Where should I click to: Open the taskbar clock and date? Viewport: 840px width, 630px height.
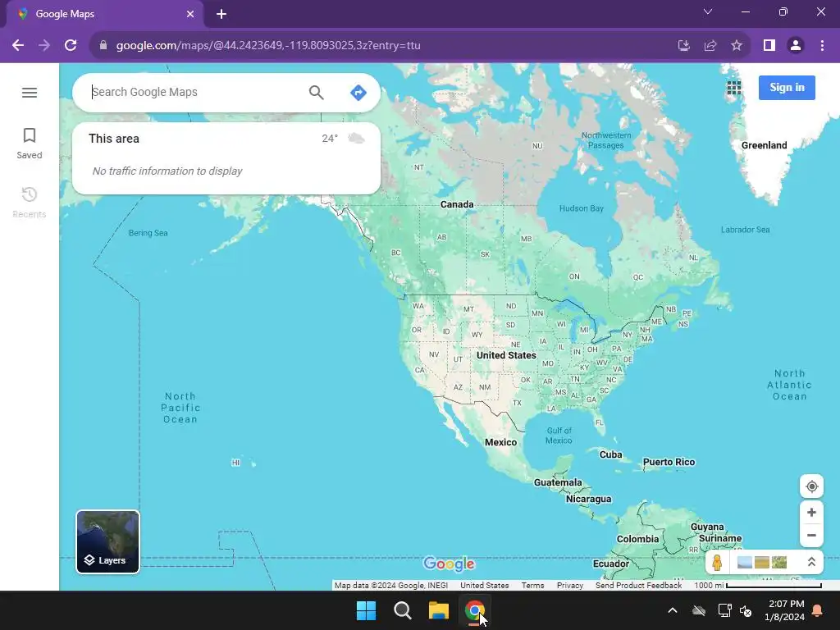pos(786,610)
